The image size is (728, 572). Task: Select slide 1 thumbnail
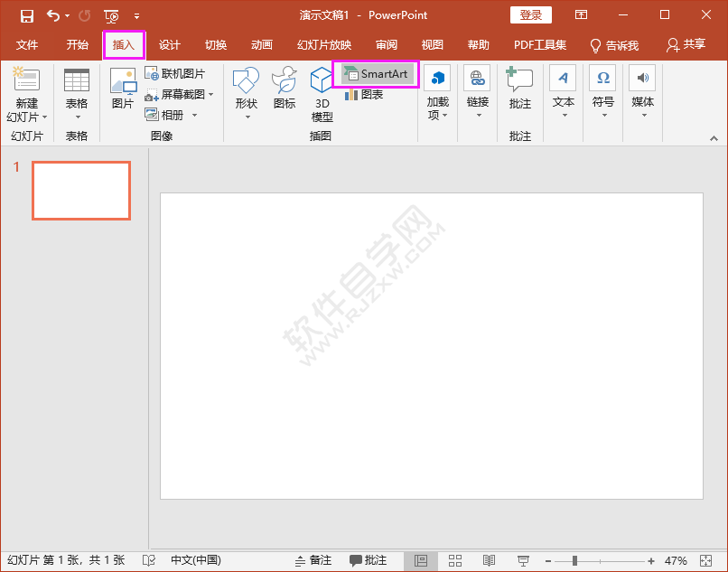81,191
